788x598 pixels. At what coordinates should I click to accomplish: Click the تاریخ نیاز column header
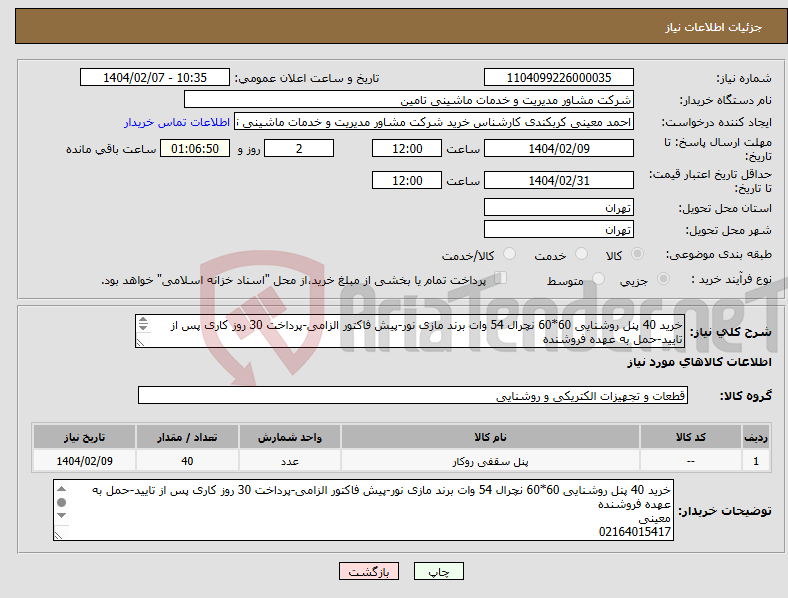(x=84, y=437)
